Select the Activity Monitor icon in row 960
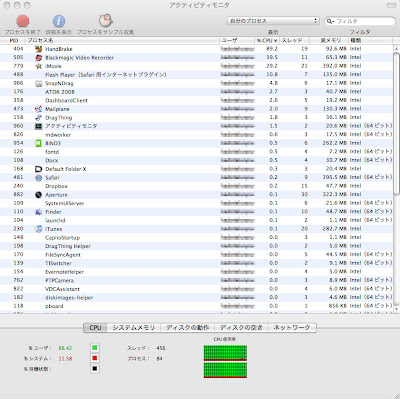This screenshot has width=400, height=399. pos(39,126)
